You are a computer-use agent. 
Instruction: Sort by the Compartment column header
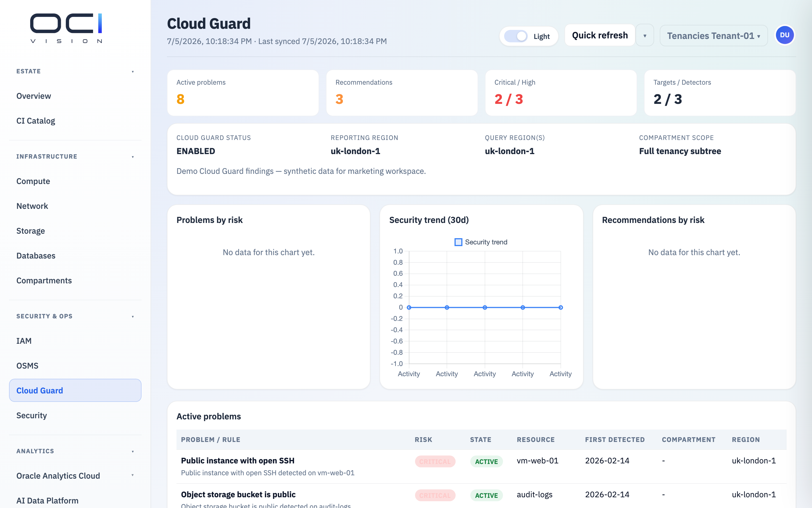click(x=689, y=439)
